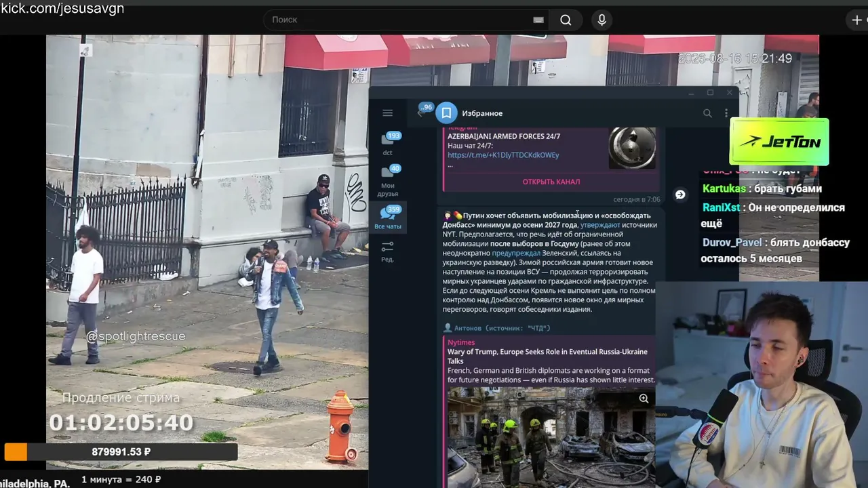This screenshot has height=488, width=868.
Task: Maximize the Telegram window
Action: pos(710,93)
